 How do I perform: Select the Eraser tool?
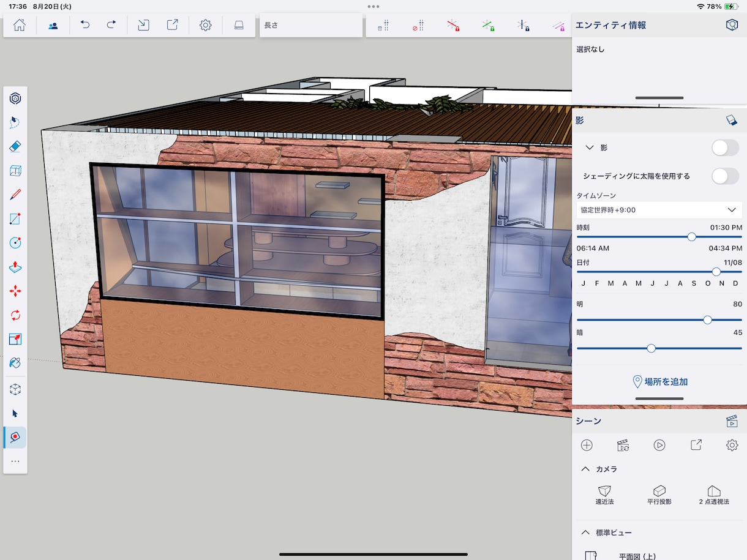[x=15, y=147]
